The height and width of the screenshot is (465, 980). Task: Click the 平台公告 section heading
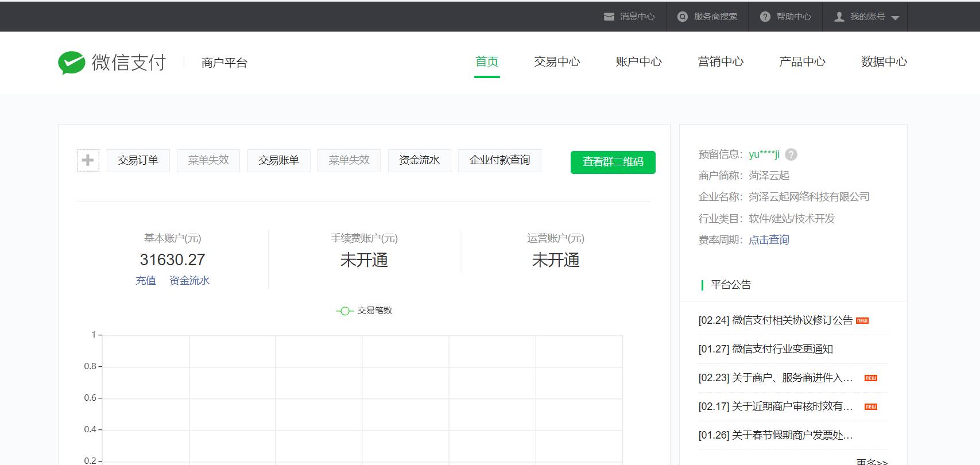point(731,285)
